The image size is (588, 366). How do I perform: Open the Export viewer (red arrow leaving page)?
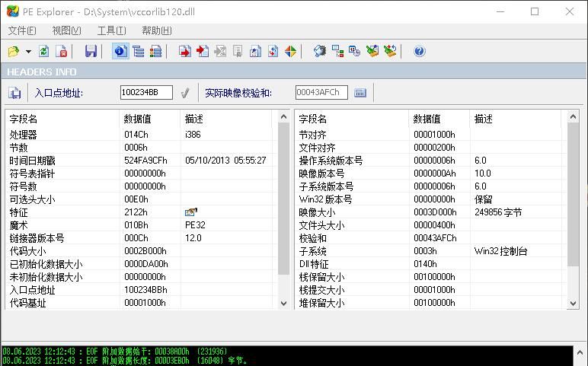185,51
